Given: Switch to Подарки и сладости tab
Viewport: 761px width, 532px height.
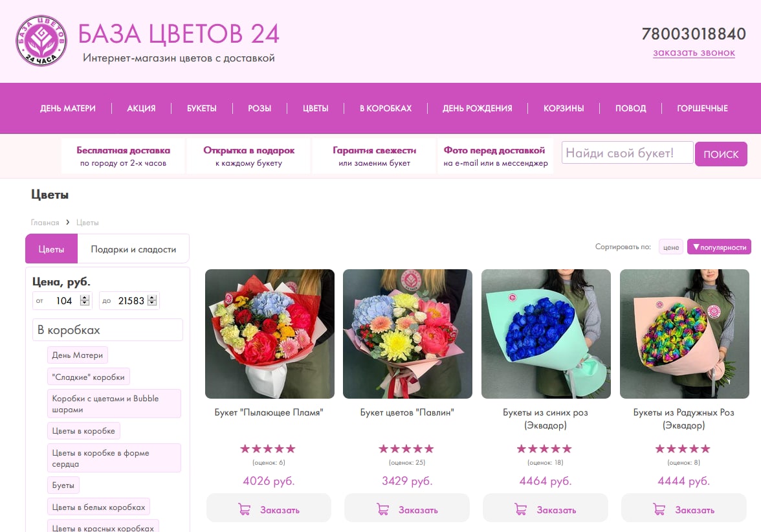Looking at the screenshot, I should (133, 249).
